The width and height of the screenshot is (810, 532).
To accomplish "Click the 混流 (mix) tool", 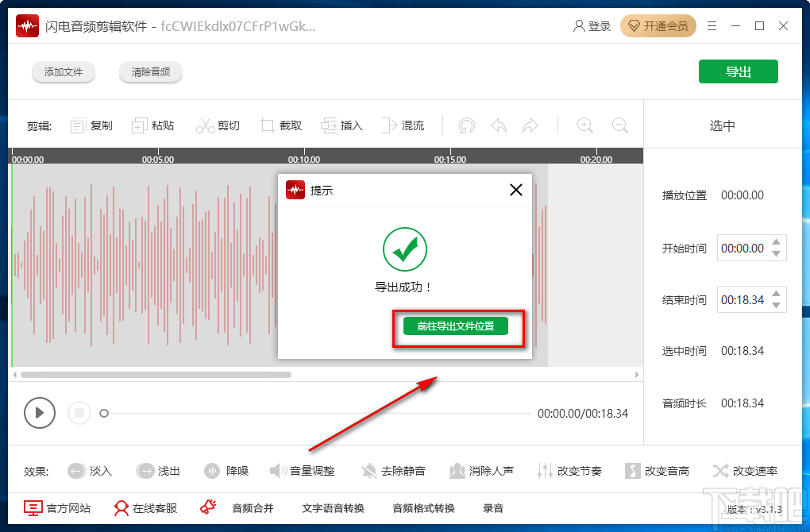I will point(403,125).
